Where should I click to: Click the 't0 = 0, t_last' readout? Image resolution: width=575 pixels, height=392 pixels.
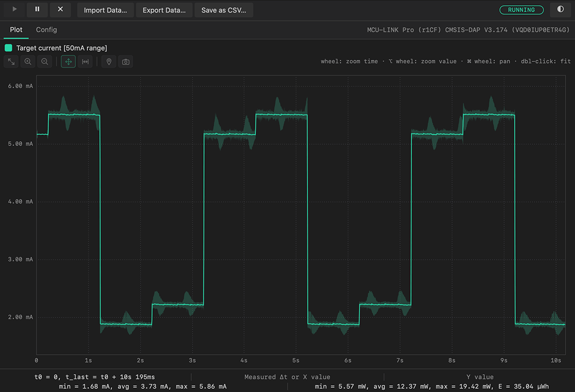point(95,377)
